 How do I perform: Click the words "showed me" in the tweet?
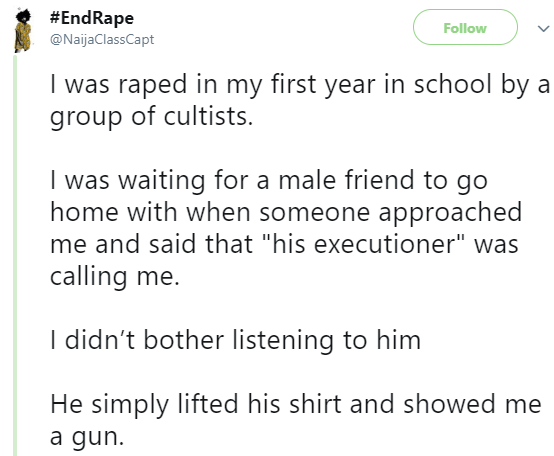[x=472, y=404]
